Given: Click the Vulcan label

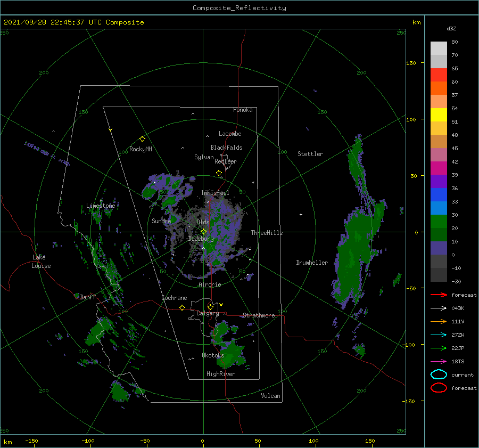Looking at the screenshot, I should pos(271,396).
